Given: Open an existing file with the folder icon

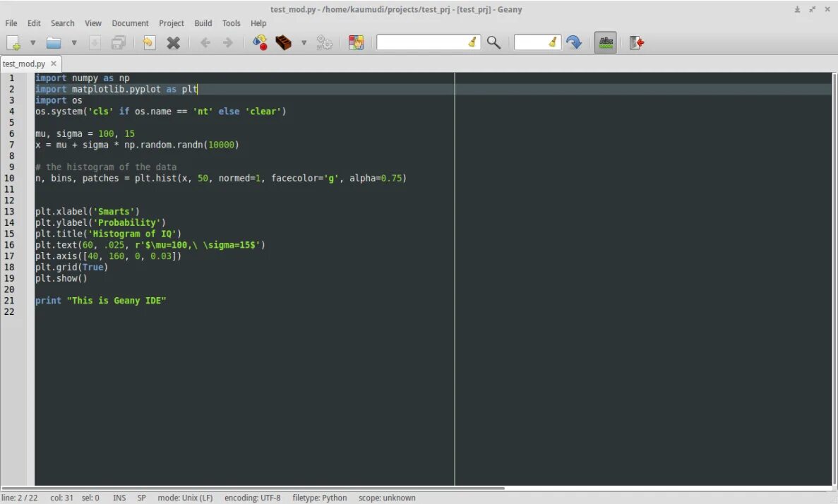Looking at the screenshot, I should click(54, 43).
